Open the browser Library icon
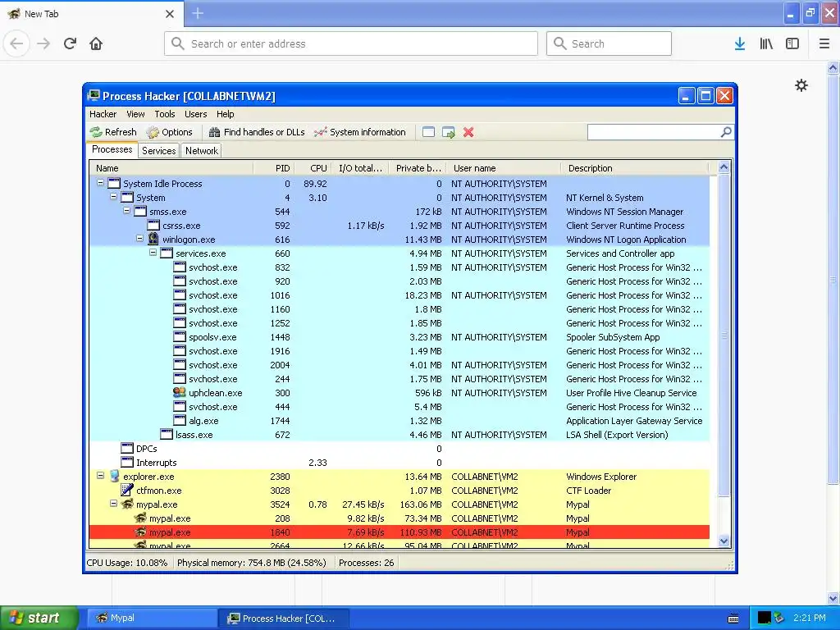Screen dimensions: 840x630 766,44
